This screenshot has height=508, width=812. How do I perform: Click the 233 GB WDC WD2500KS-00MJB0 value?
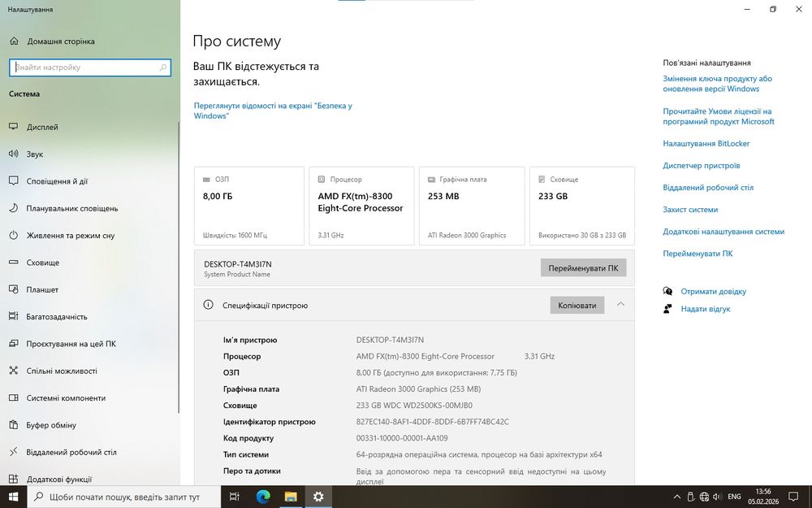[x=414, y=406]
